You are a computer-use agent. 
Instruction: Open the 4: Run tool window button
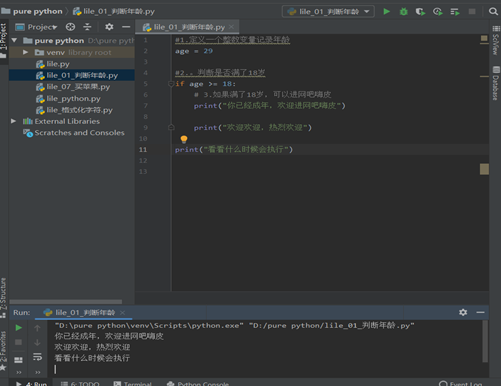31,383
